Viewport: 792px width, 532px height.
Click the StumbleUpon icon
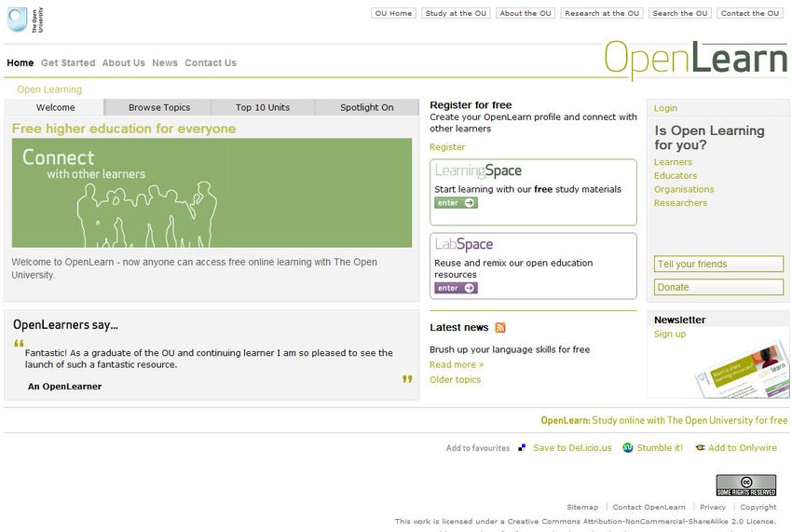(627, 447)
